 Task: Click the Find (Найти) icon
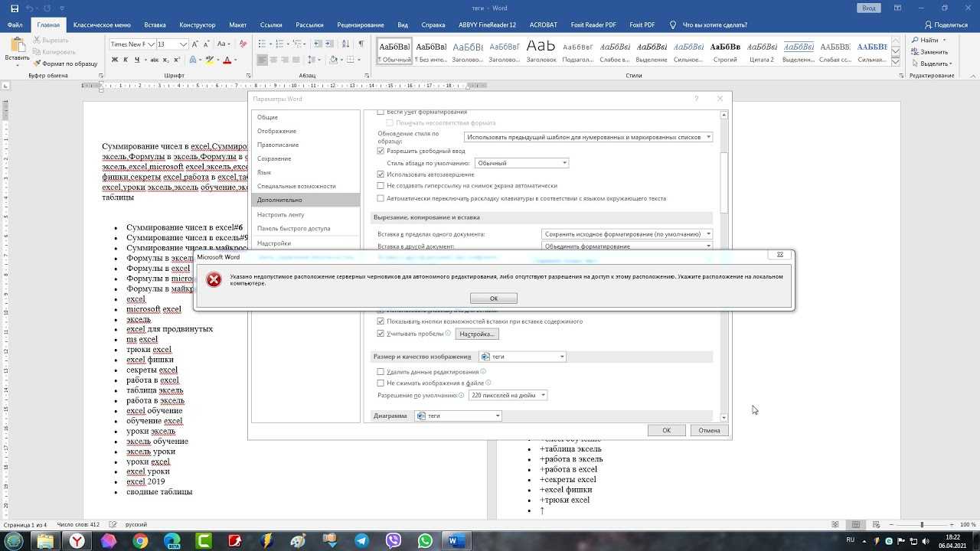(x=925, y=40)
